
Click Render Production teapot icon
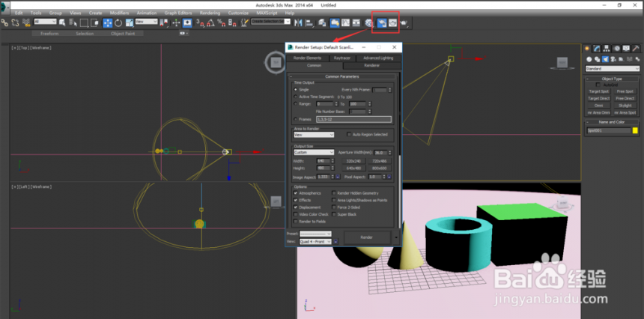pyautogui.click(x=404, y=22)
